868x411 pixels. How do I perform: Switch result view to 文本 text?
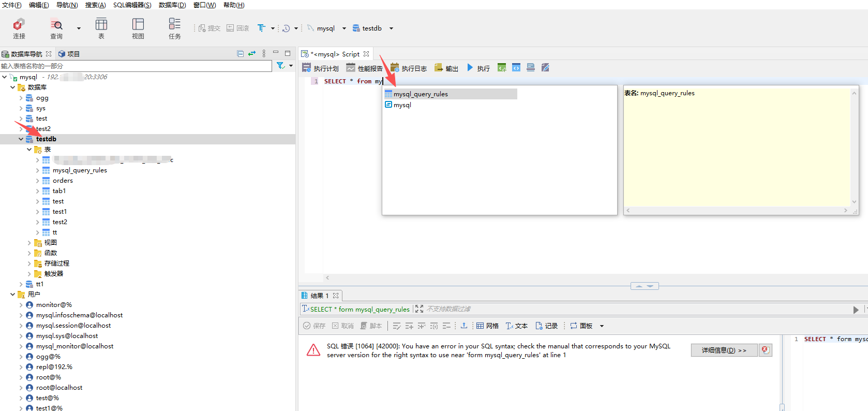(x=517, y=326)
